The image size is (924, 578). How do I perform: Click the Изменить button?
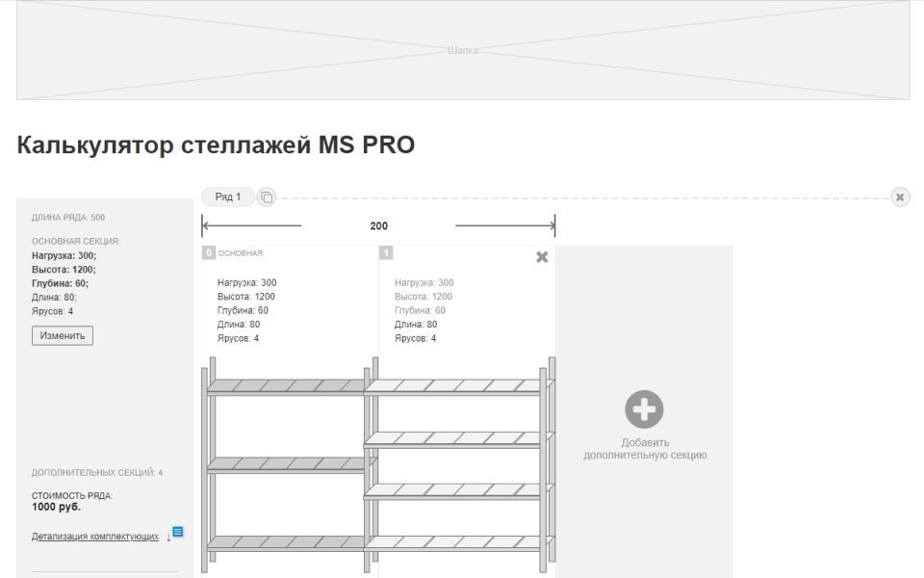pyautogui.click(x=63, y=335)
